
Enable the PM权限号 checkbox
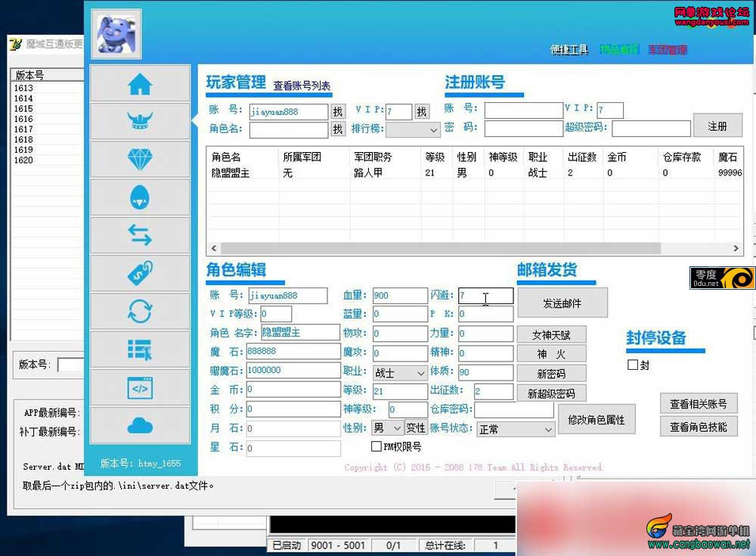376,446
